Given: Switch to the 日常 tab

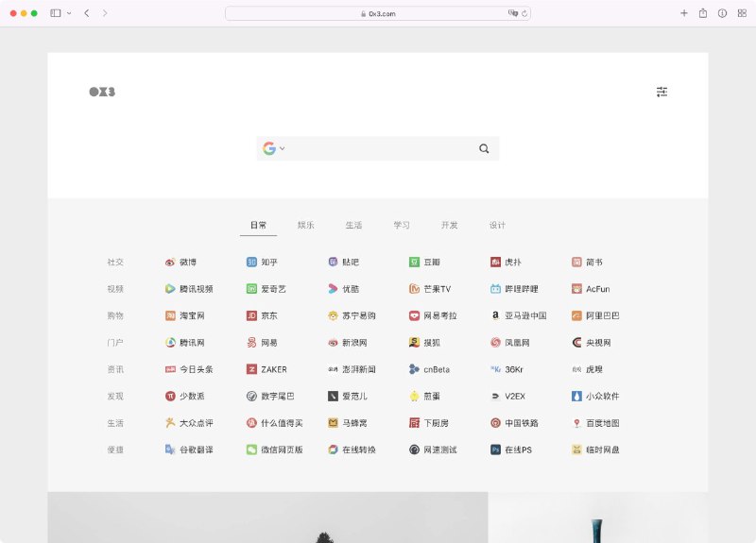Looking at the screenshot, I should click(x=258, y=225).
